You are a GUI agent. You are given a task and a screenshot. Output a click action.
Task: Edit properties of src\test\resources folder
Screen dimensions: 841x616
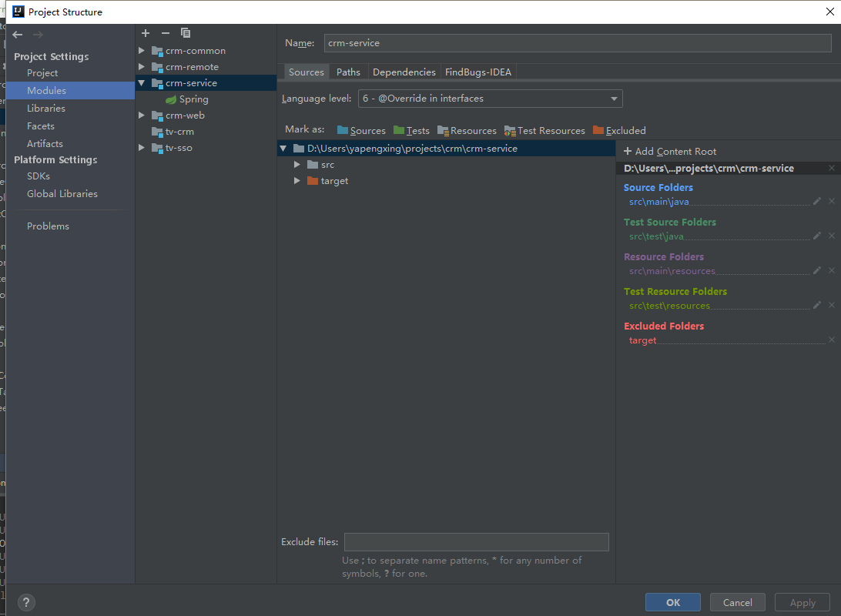click(817, 305)
